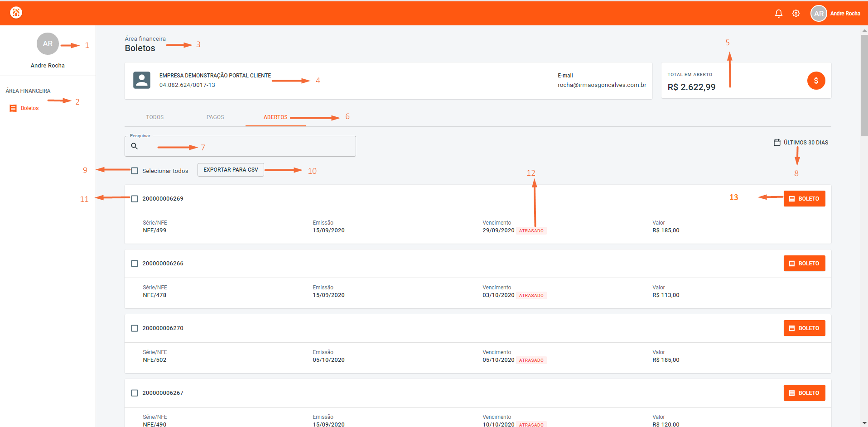This screenshot has height=427, width=868.
Task: Select the checkbox for boleto 200000006269
Action: (135, 199)
